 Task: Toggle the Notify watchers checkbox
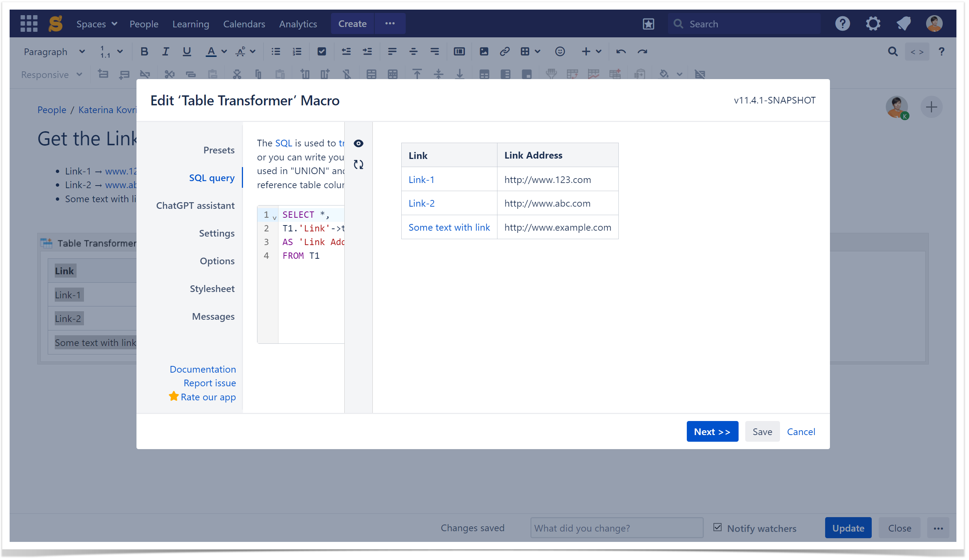tap(718, 528)
